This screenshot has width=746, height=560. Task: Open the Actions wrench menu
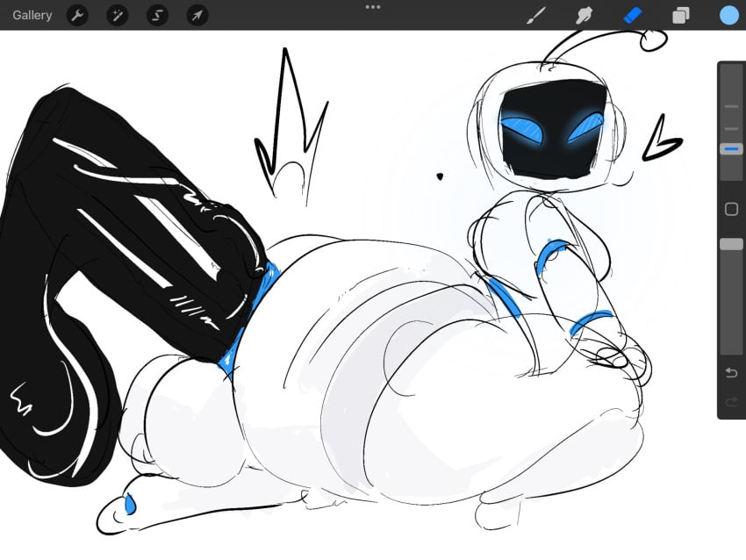[x=77, y=16]
